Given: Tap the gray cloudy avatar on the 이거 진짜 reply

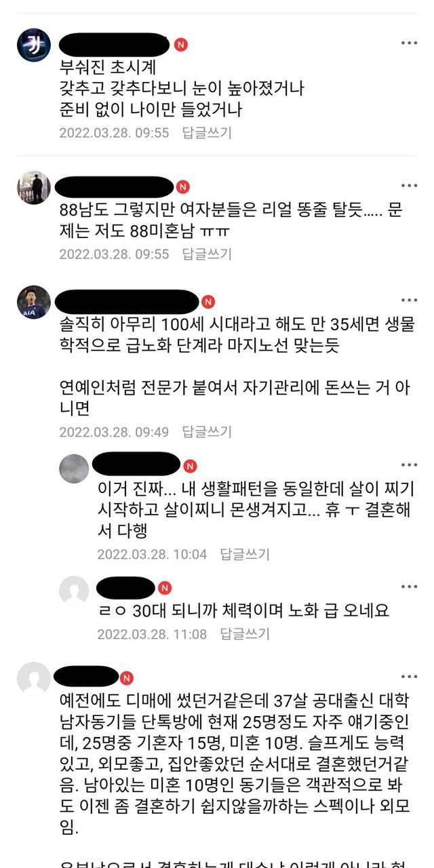Looking at the screenshot, I should click(74, 468).
